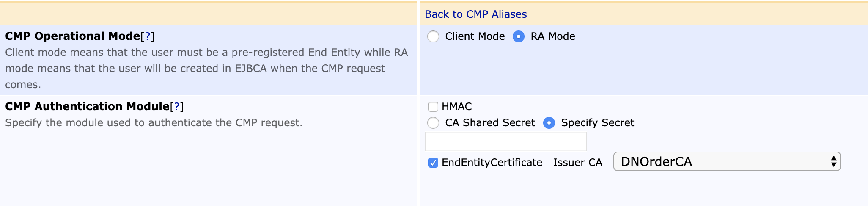The width and height of the screenshot is (868, 216).
Task: Focus the secret text input field
Action: pos(505,141)
